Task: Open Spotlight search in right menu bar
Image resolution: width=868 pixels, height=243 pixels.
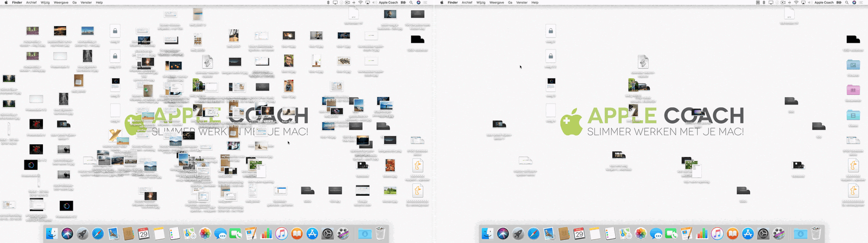Action: pos(847,2)
